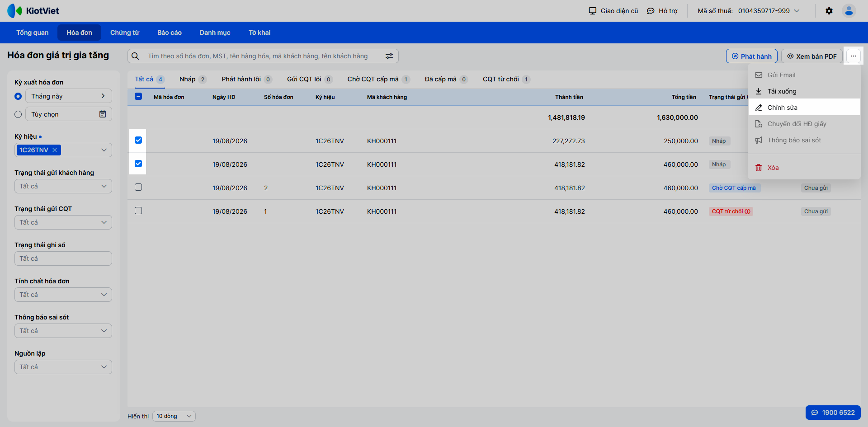Viewport: 868px width, 427px height.
Task: Focus the invoice search input field
Action: [x=263, y=56]
